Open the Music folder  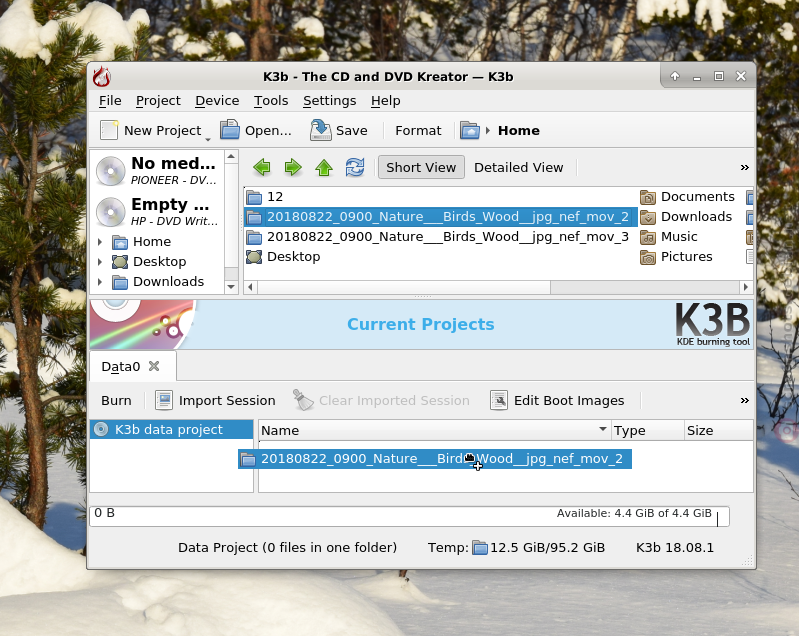click(x=669, y=237)
